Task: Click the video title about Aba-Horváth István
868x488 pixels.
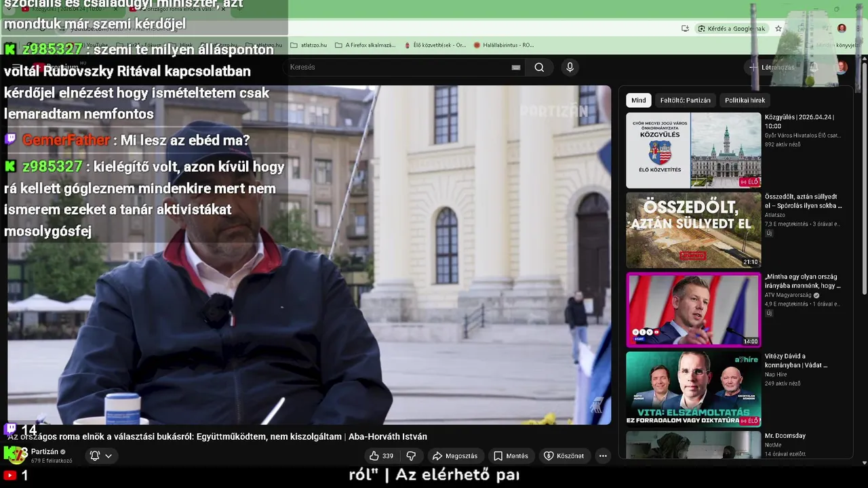Action: pos(218,437)
